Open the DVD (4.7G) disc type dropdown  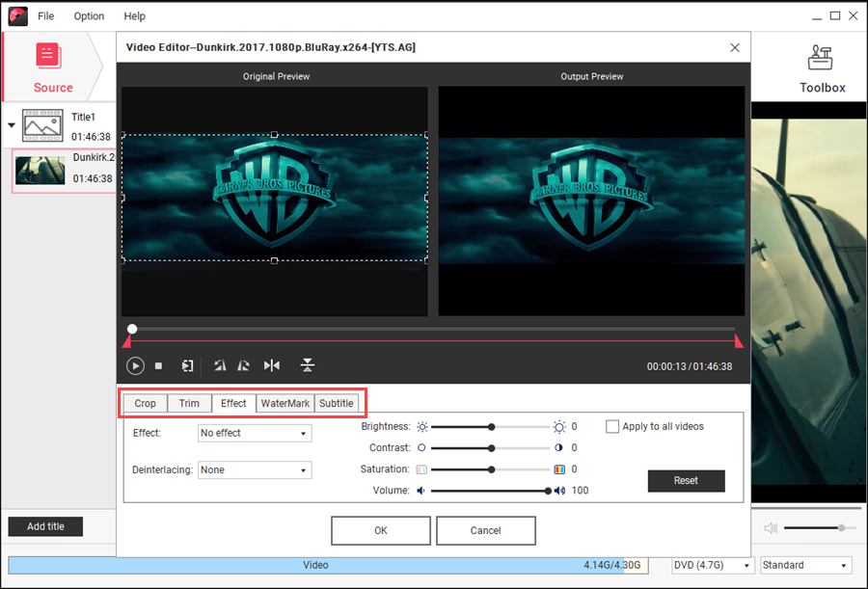(x=712, y=565)
